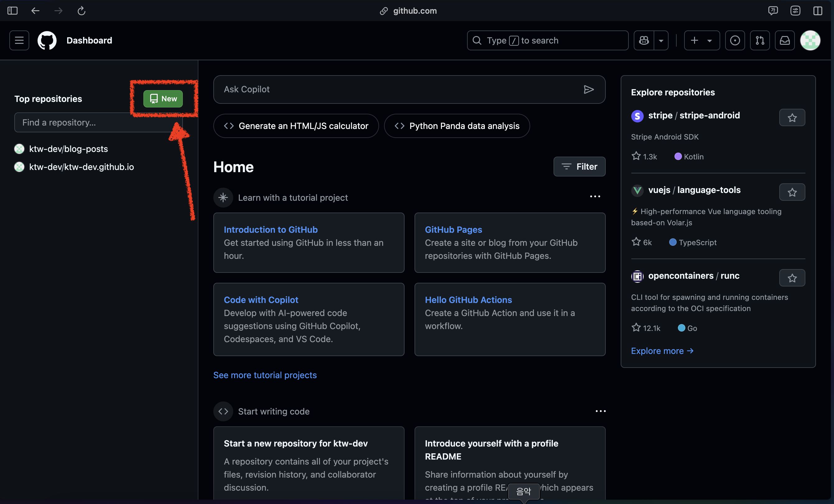The height and width of the screenshot is (504, 834).
Task: Open browser chat assistant icon
Action: [x=773, y=11]
